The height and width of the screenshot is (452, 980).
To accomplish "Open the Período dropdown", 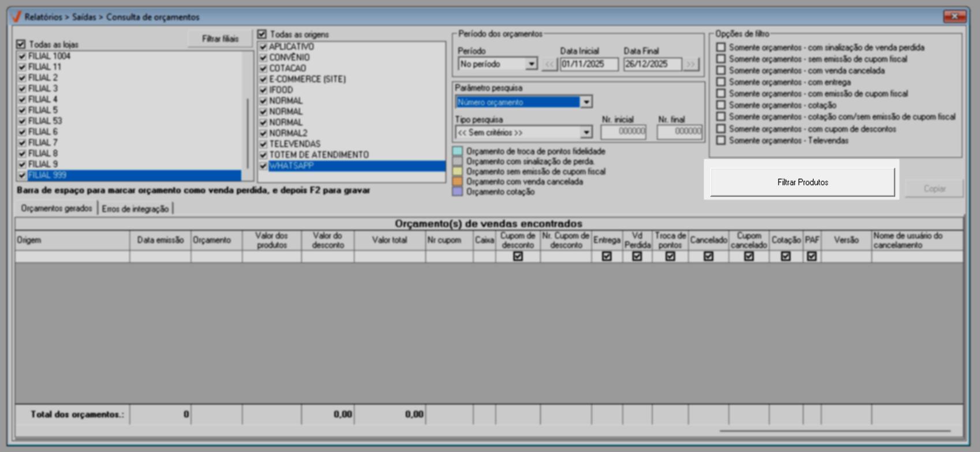I will tap(531, 65).
